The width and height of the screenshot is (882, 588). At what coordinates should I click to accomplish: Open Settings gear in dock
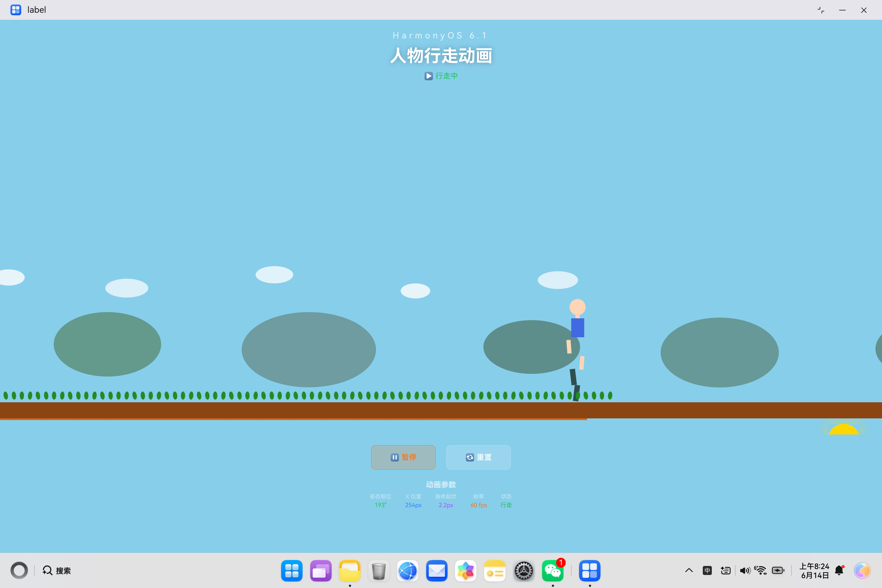click(524, 571)
